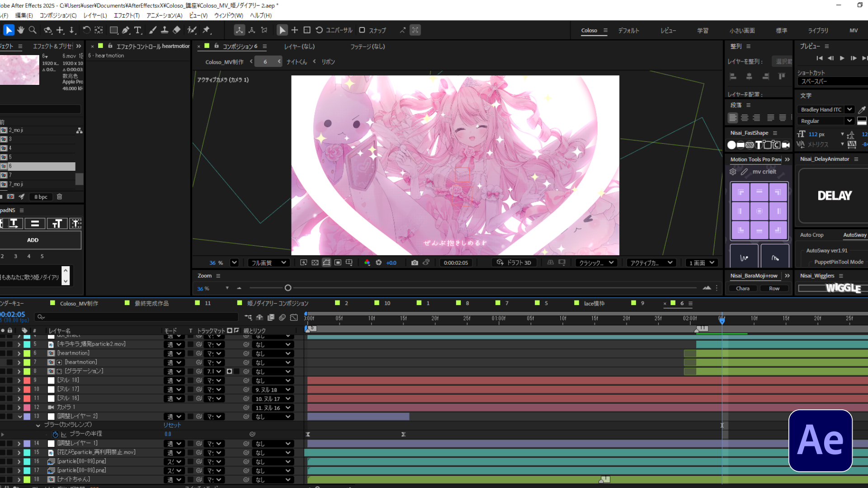This screenshot has height=488, width=868.
Task: Toggle the スナップ snapping checkbox
Action: [362, 30]
